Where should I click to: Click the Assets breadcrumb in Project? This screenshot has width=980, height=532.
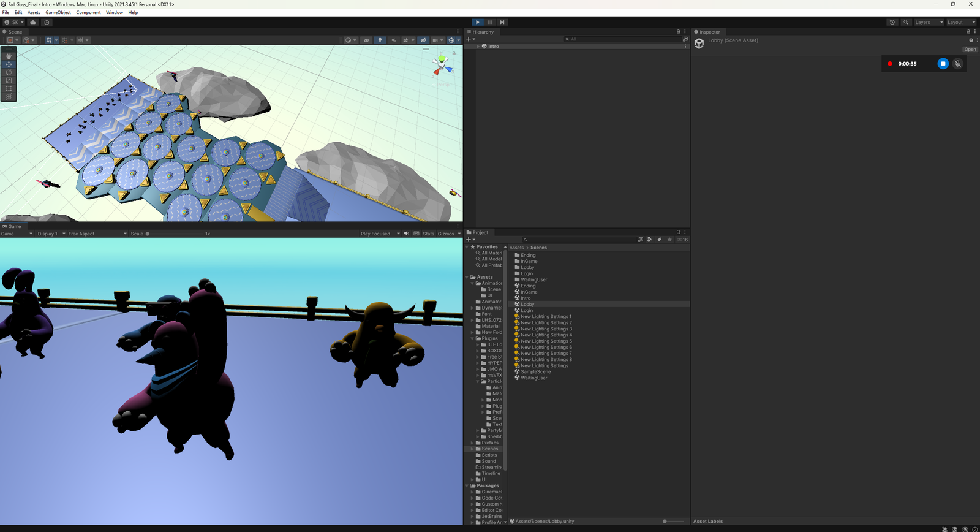[516, 248]
